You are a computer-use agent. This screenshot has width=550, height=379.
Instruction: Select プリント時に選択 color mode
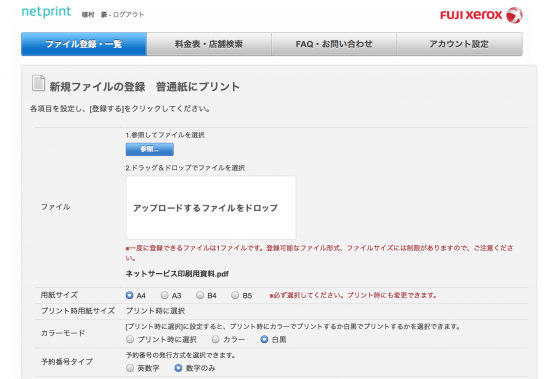click(130, 339)
